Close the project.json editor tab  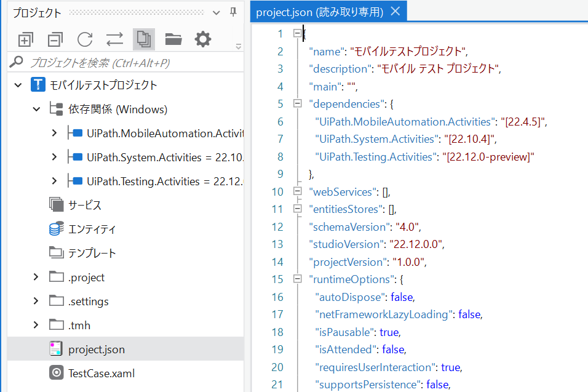(x=395, y=11)
